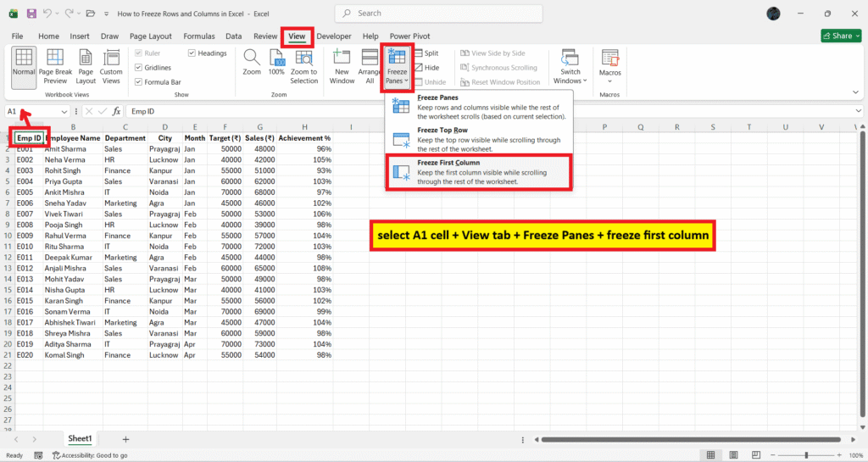
Task: Open the Name Box dropdown
Action: (x=64, y=111)
